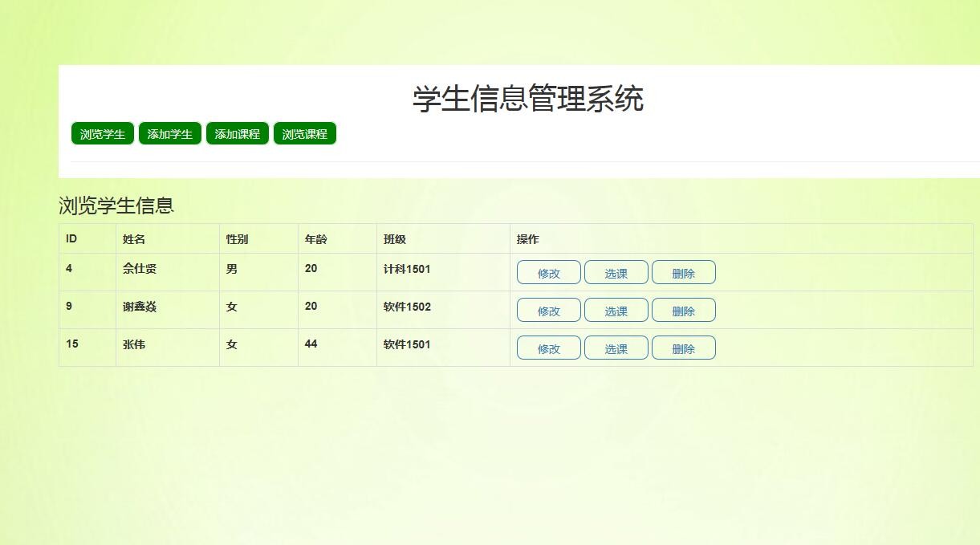Delete student 佘仕贤 with 删除 button
This screenshot has width=980, height=545.
pos(684,273)
